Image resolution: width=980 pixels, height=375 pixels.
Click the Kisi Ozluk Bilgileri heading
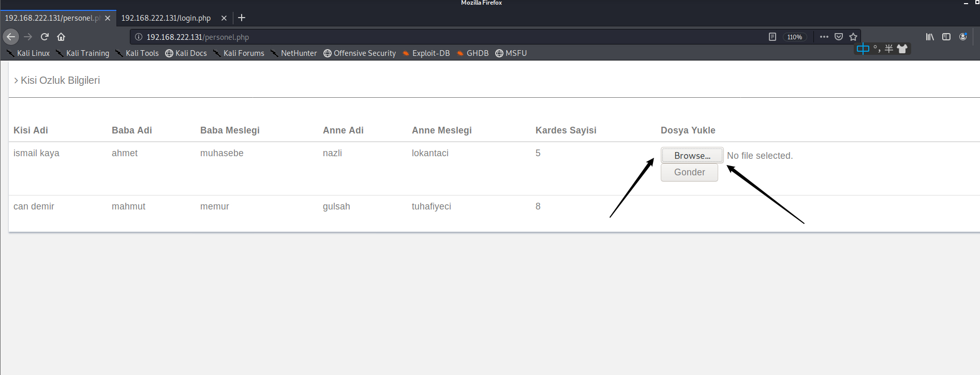(x=60, y=80)
